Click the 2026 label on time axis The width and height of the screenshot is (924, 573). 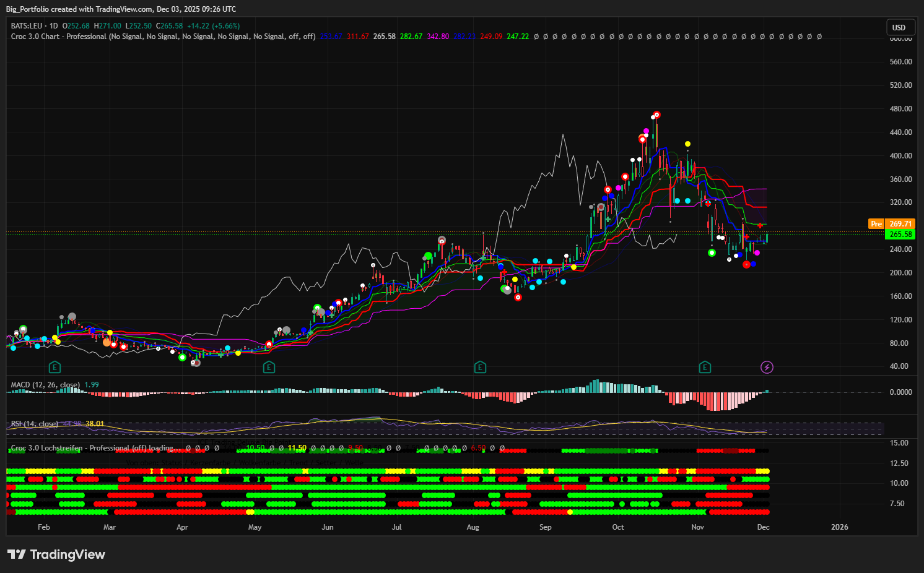839,527
